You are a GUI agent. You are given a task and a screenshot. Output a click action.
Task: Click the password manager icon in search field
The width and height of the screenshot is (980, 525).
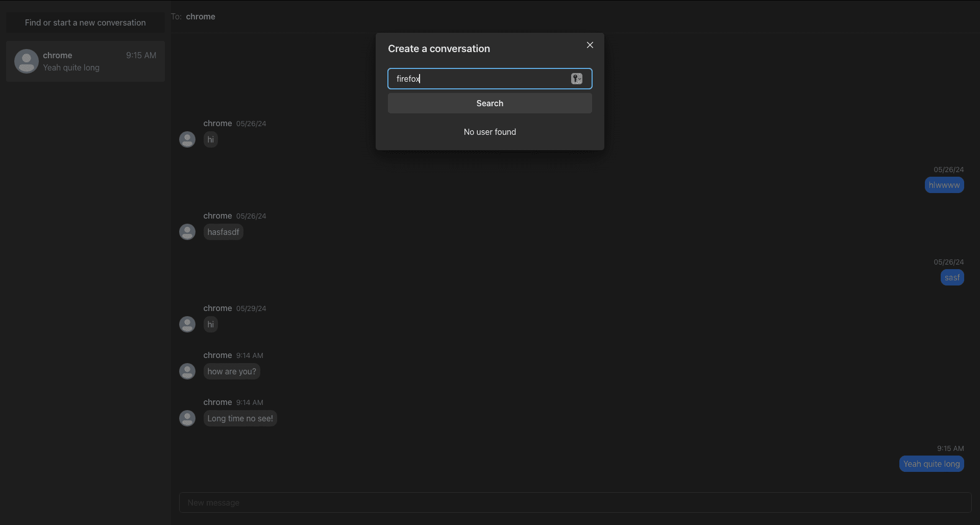(x=577, y=79)
